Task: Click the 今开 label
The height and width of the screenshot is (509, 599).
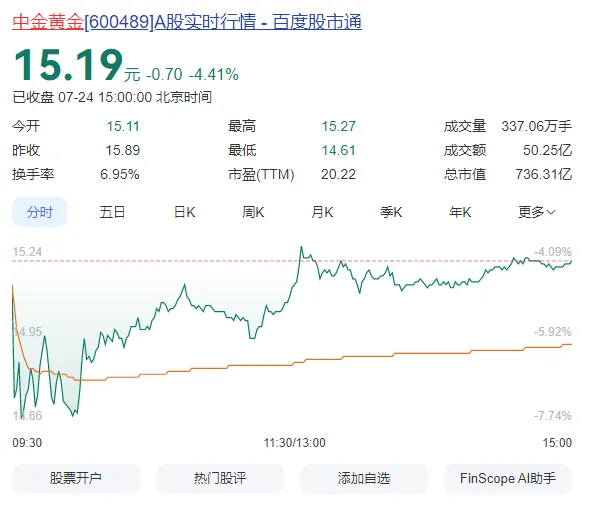Action: 26,126
